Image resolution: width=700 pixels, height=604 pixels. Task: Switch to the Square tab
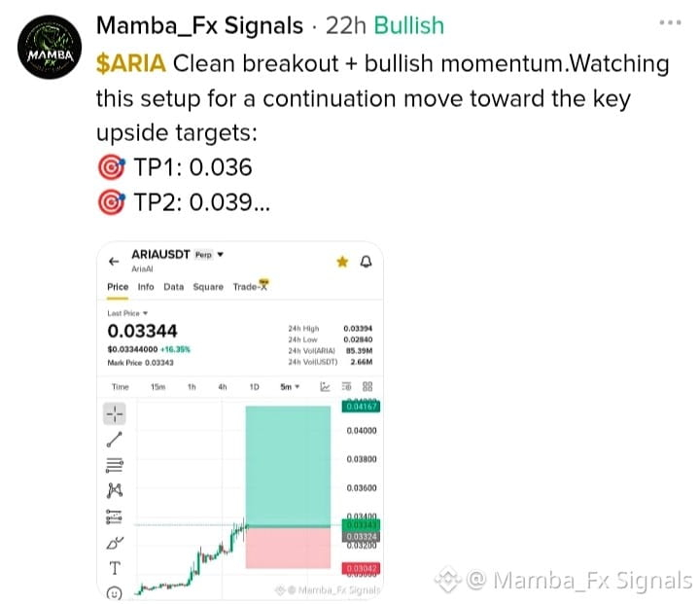click(x=208, y=287)
